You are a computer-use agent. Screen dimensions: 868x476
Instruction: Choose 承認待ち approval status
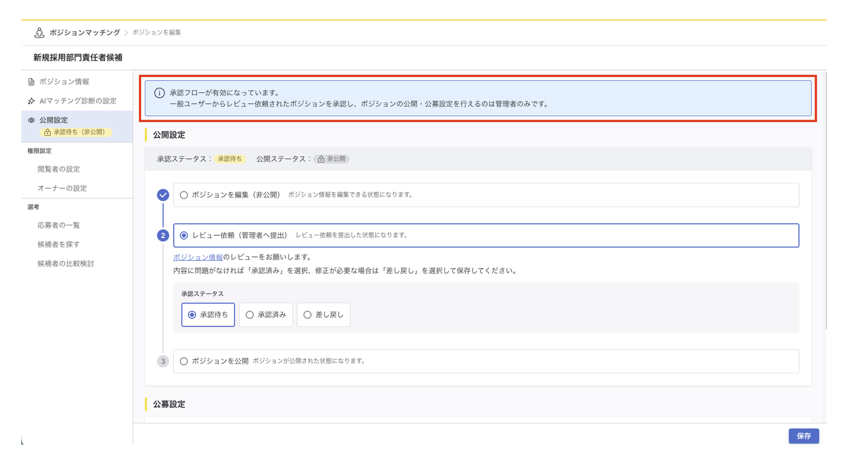click(x=208, y=315)
